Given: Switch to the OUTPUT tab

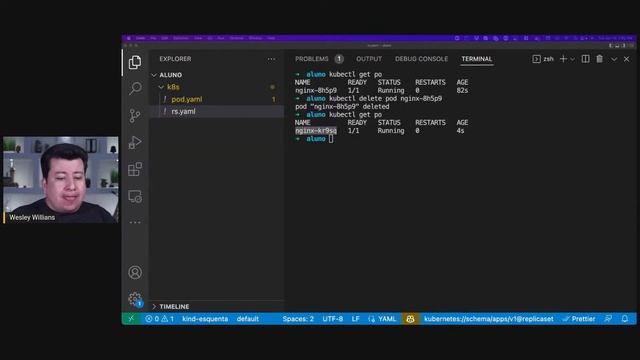Looking at the screenshot, I should (x=369, y=59).
